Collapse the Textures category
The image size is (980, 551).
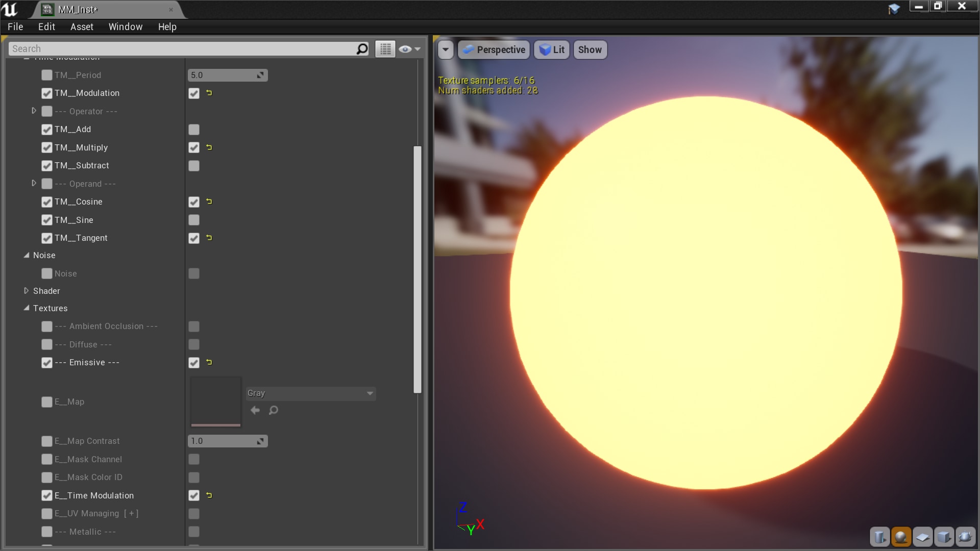[27, 308]
